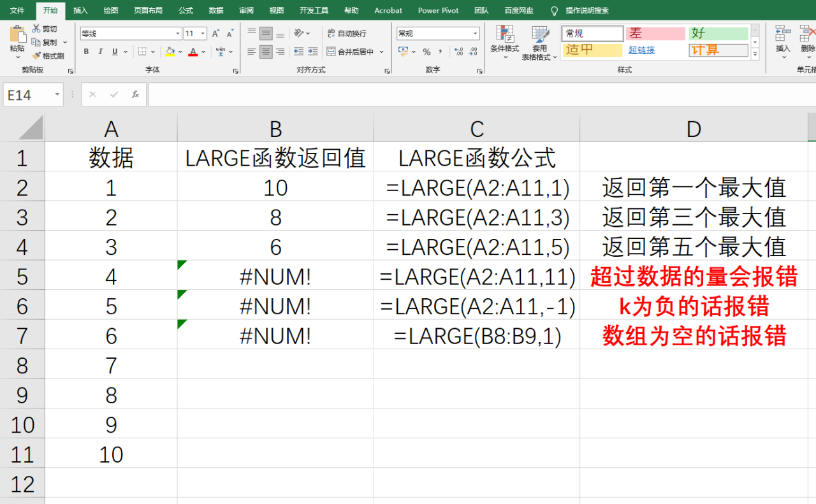This screenshot has width=816, height=504.
Task: Click Merge and Center (合并后居中)
Action: tap(350, 52)
